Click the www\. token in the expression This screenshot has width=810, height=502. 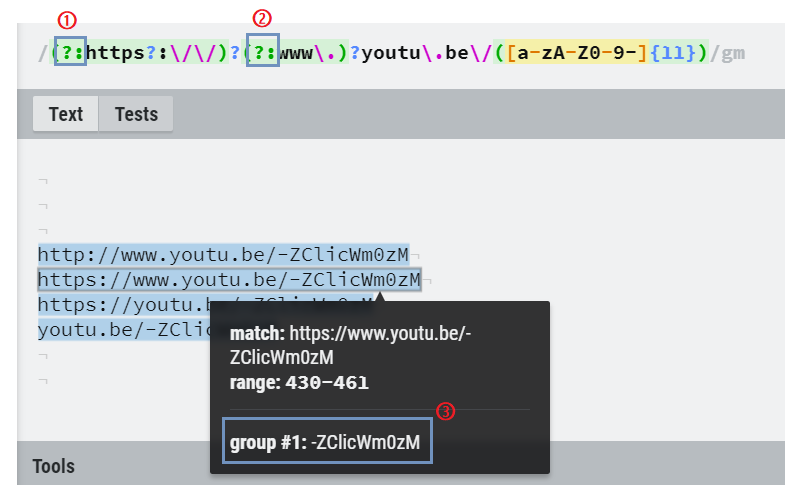click(307, 53)
